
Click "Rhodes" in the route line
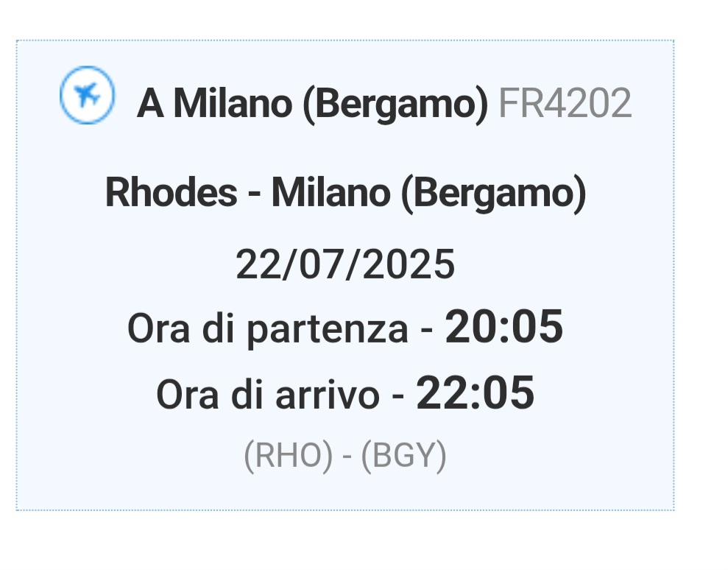pyautogui.click(x=172, y=193)
